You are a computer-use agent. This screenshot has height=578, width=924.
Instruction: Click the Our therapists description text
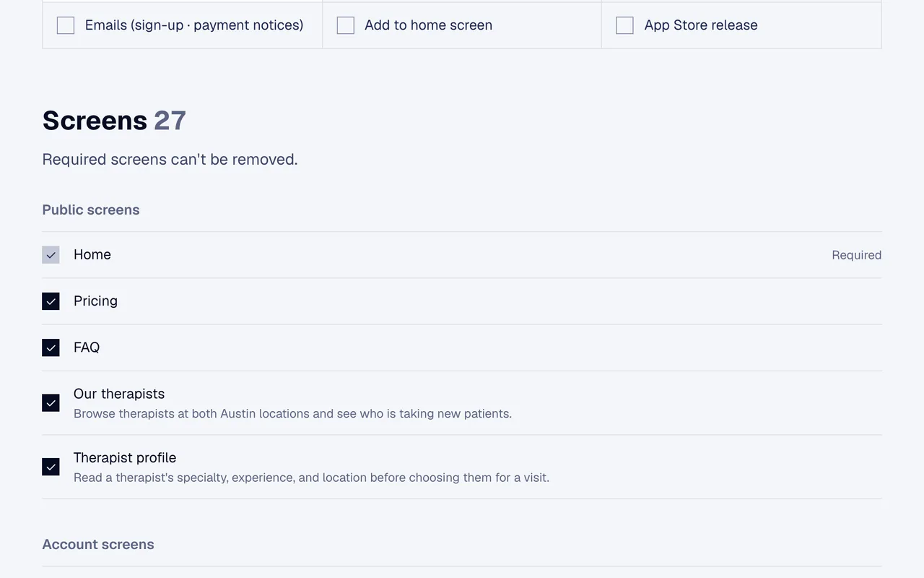click(x=292, y=414)
